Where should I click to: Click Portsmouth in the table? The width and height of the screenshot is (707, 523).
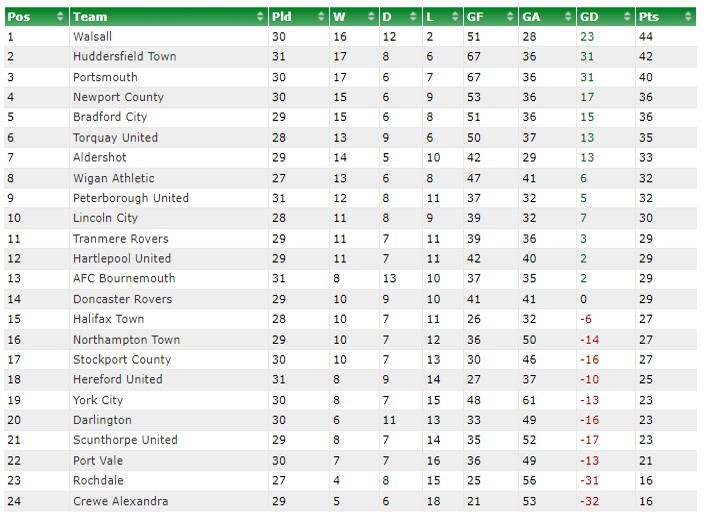[x=105, y=77]
